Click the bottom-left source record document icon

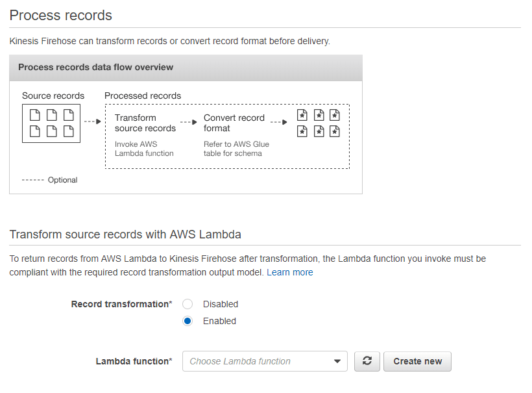coord(36,131)
